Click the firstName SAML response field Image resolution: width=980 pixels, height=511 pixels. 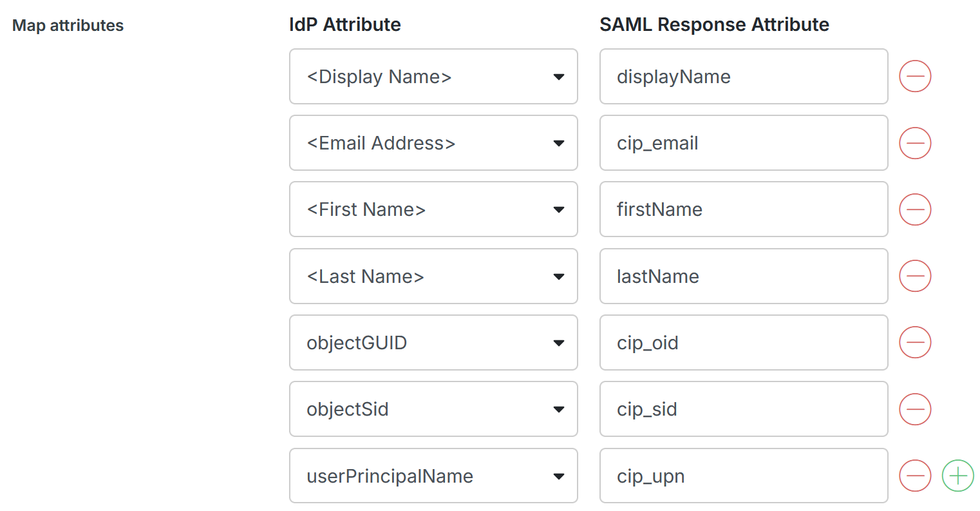click(x=744, y=209)
